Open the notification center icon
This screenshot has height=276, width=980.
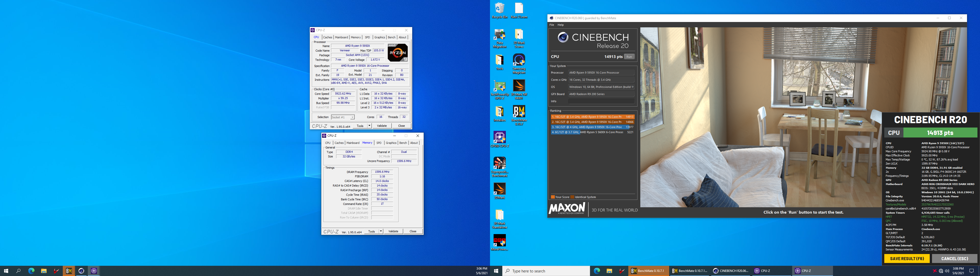(x=971, y=271)
